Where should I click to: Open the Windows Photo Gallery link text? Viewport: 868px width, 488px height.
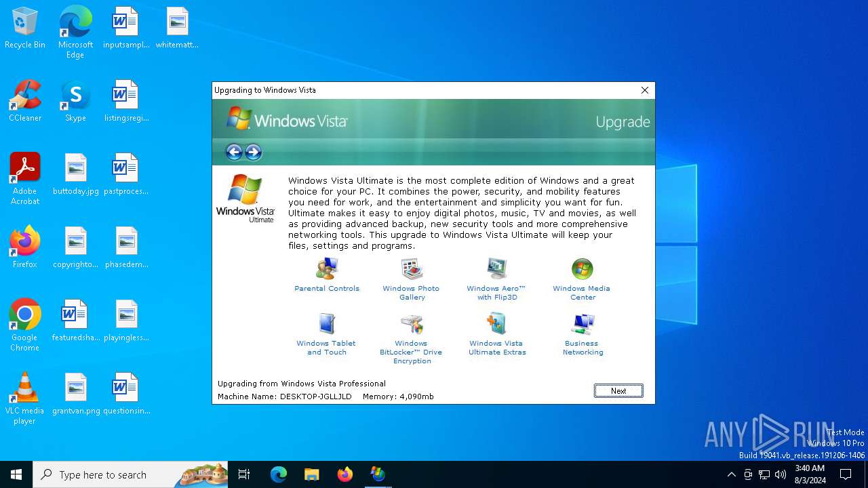pos(411,293)
